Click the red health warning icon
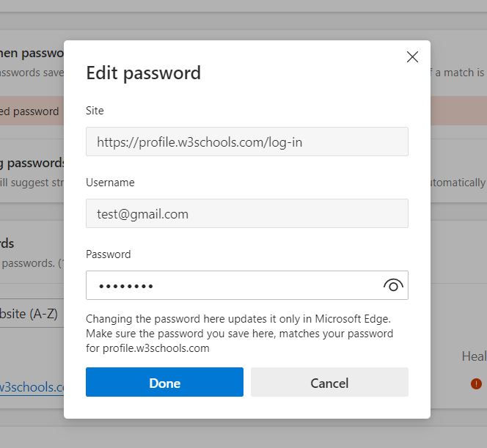This screenshot has height=448, width=487. coord(476,383)
